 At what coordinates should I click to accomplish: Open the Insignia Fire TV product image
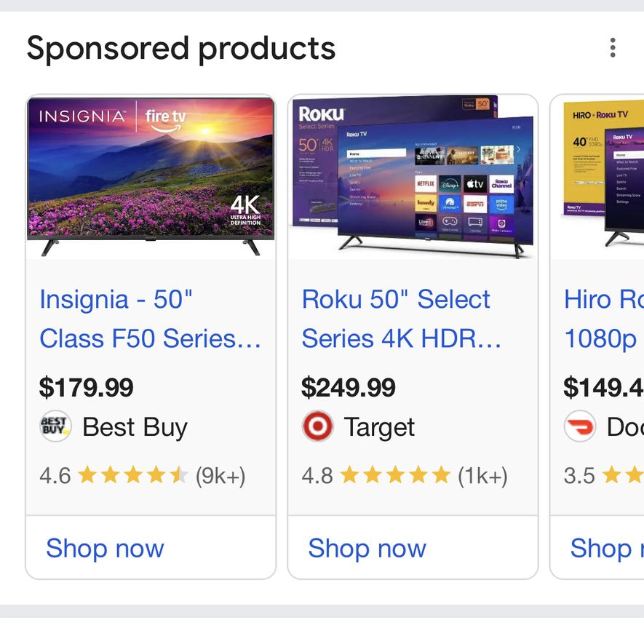[x=151, y=177]
